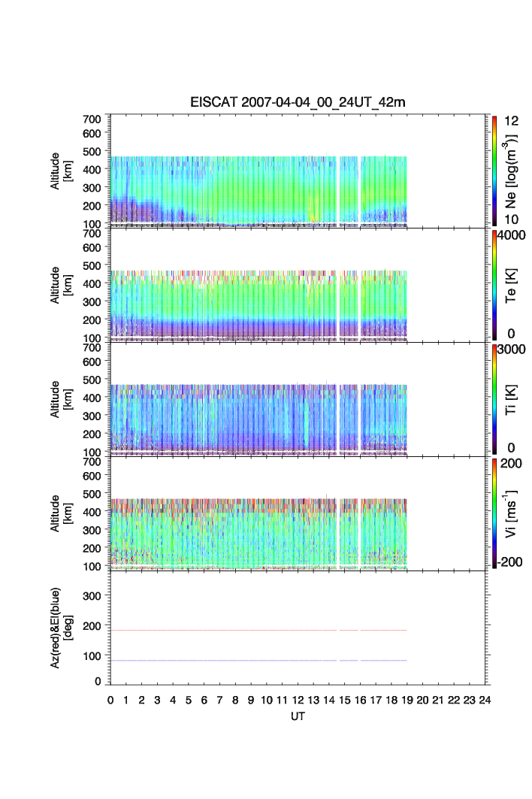This screenshot has height=799, width=532.
Task: Click the 24 tick label on UT axis
Action: click(485, 700)
